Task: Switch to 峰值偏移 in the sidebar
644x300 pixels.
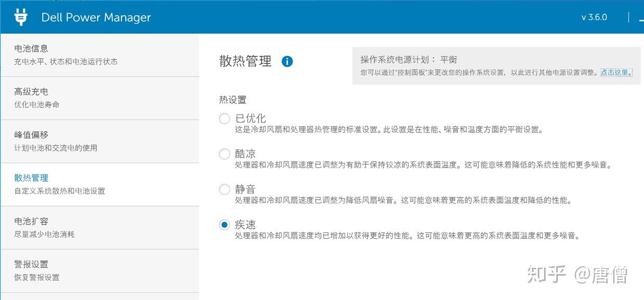Action: pos(99,142)
